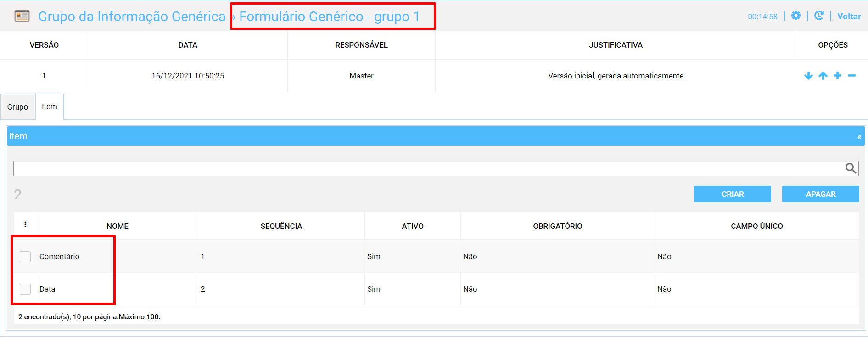Change the 10 per page value

[77, 317]
